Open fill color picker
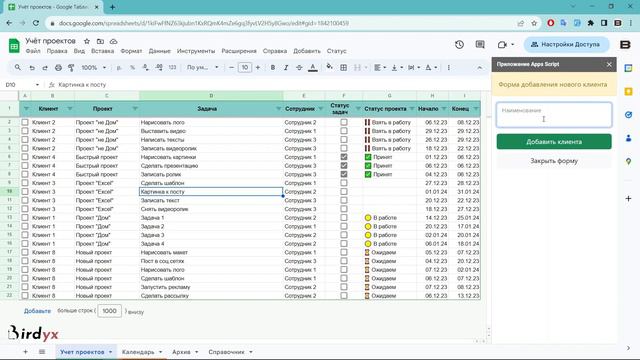Screen dimensions: 640x360 click(x=329, y=67)
